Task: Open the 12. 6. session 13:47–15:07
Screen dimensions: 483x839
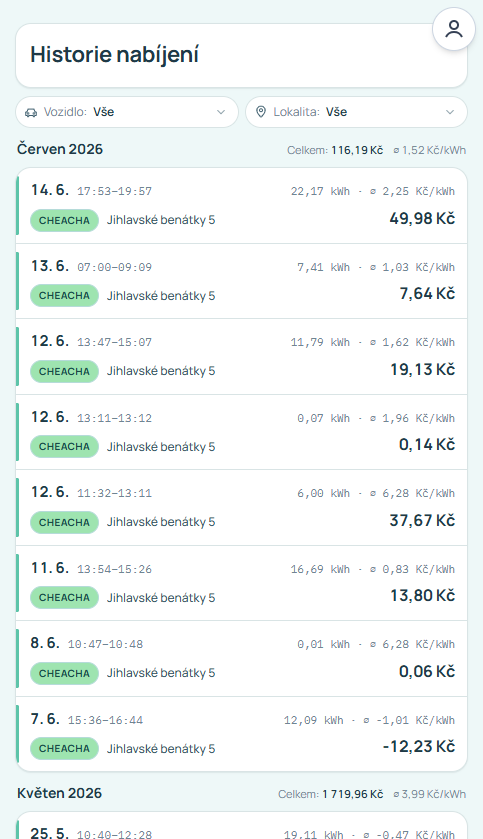Action: pos(242,357)
